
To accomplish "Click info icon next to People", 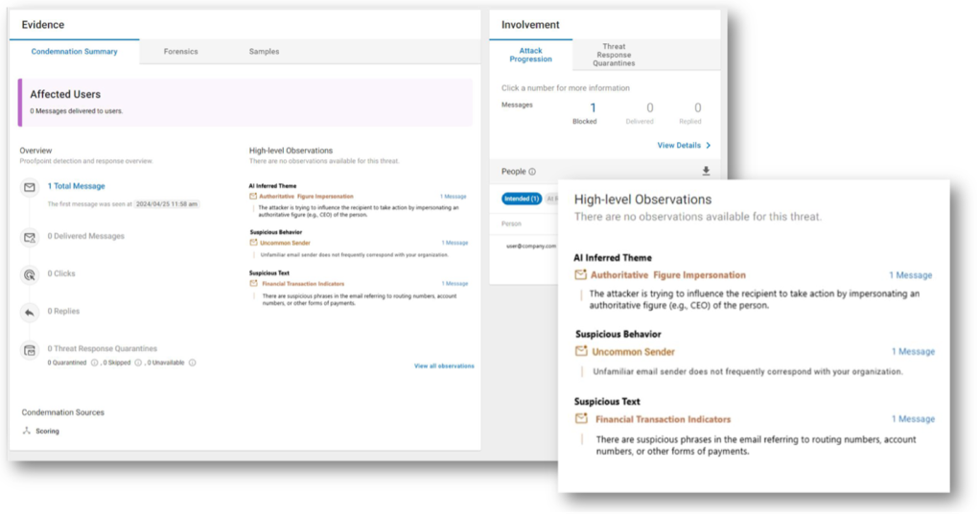I will pos(532,172).
